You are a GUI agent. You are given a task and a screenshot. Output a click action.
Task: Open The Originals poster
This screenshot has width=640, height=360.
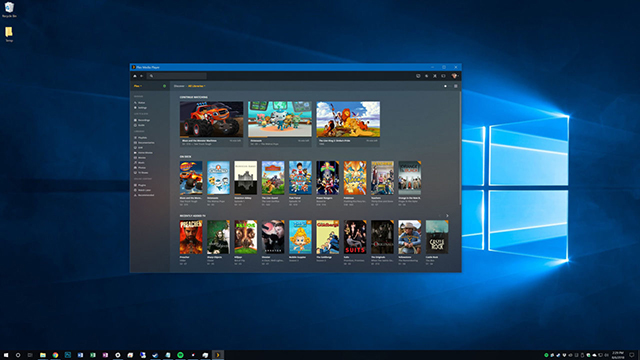tap(382, 237)
